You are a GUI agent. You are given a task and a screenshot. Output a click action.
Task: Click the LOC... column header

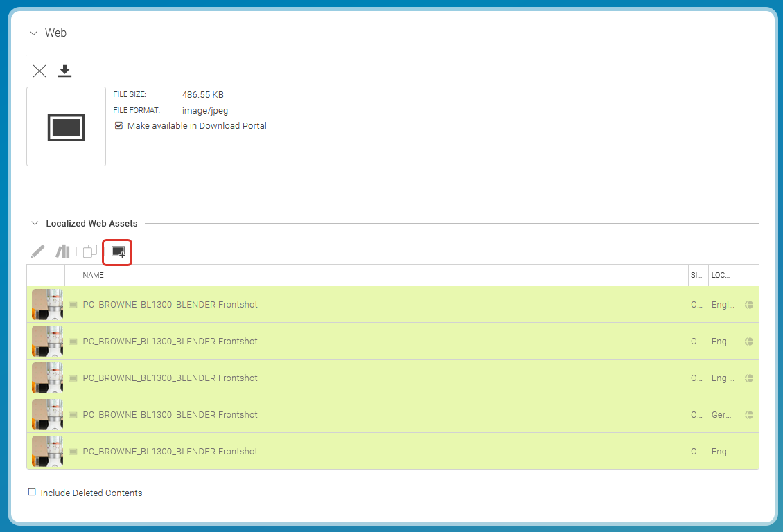click(721, 275)
